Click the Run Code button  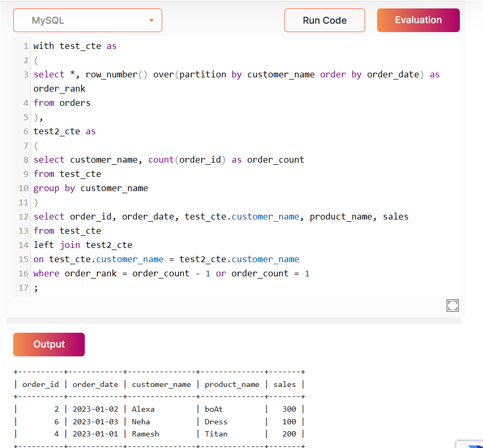tap(324, 21)
